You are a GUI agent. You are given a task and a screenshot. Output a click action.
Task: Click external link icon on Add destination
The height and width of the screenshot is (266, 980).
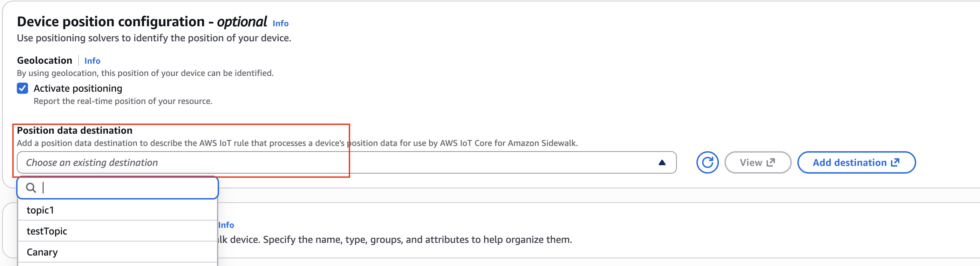[895, 162]
